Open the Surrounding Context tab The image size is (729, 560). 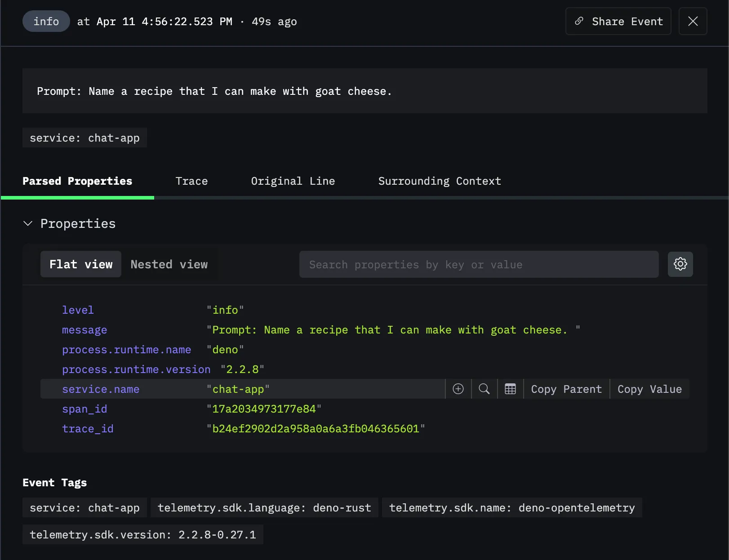pyautogui.click(x=439, y=181)
